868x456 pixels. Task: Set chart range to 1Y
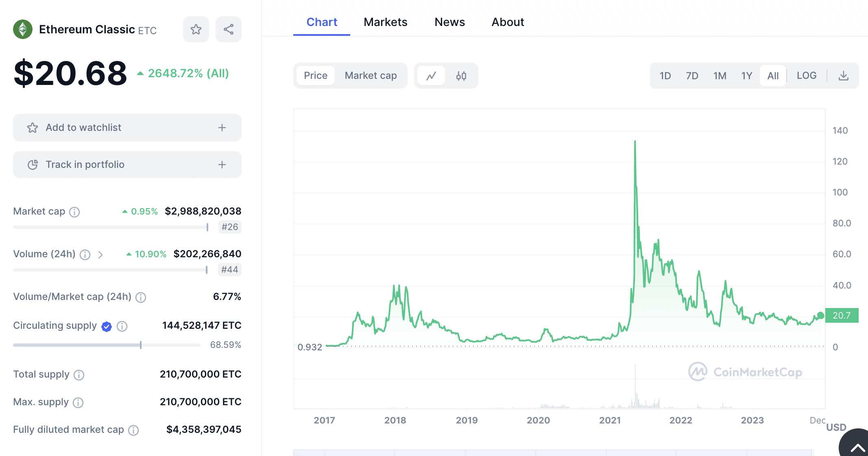[746, 76]
